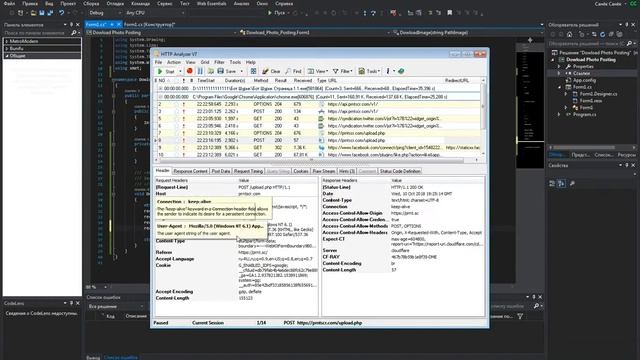Image resolution: width=640 pixels, height=360 pixels.
Task: Open the Action menu in HTTP Analyzer
Action: click(174, 62)
